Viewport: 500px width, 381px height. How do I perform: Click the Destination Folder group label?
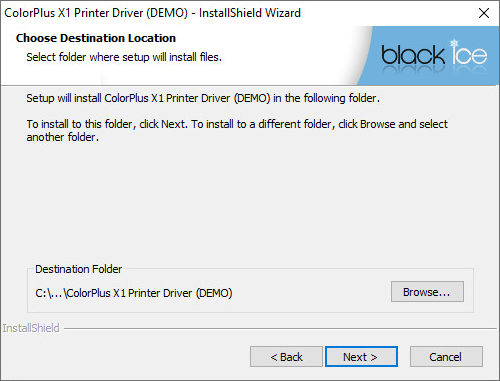[79, 269]
